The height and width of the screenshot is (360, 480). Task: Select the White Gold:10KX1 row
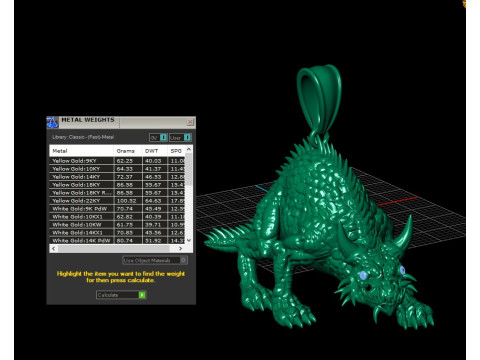coord(117,217)
